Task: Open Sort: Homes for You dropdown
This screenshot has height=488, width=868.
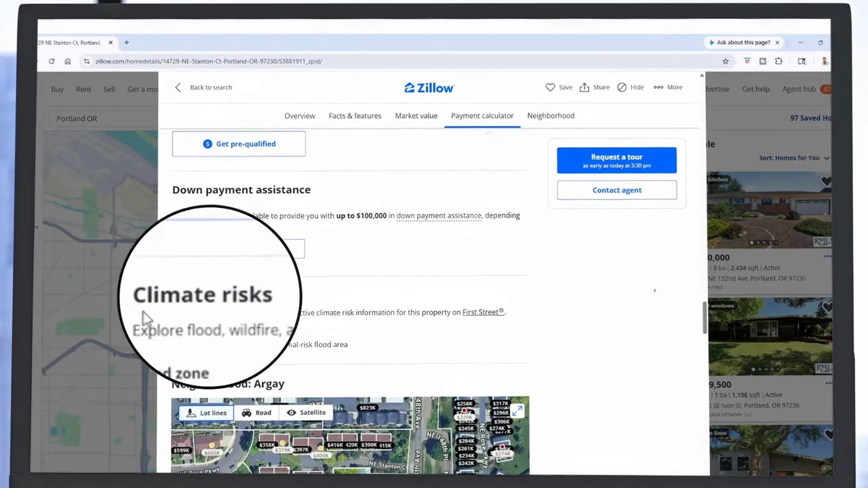Action: pos(794,158)
